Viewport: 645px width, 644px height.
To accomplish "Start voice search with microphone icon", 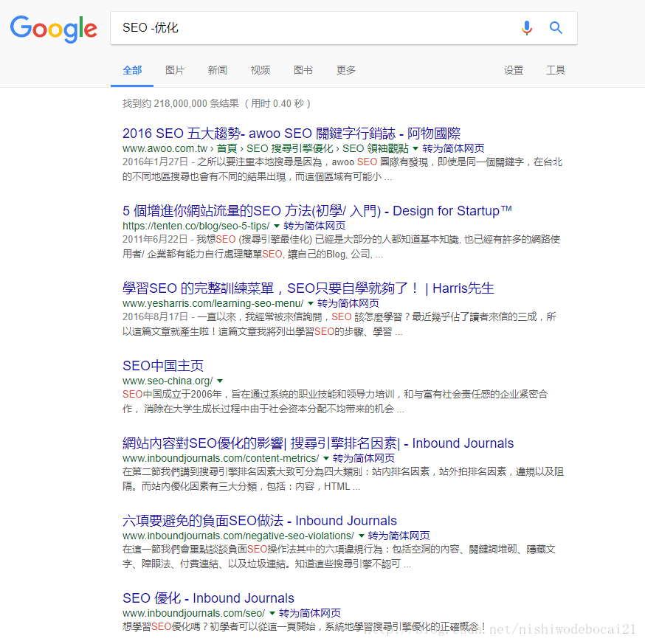I will 526,28.
